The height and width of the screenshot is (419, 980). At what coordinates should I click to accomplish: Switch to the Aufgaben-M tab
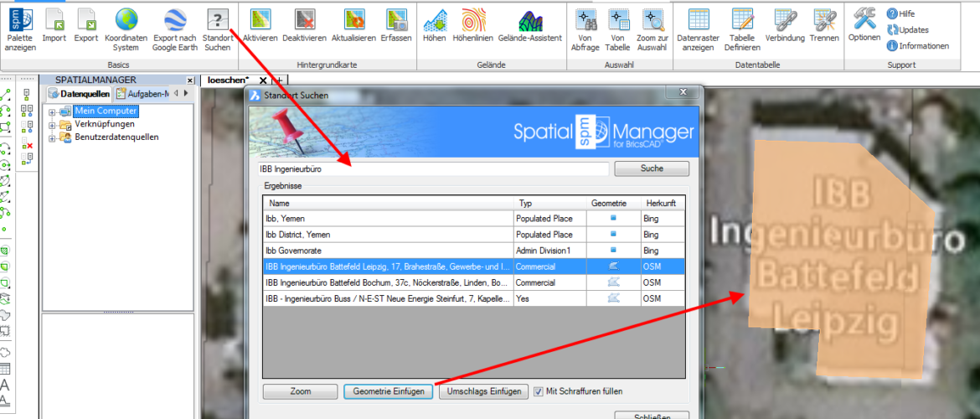(x=143, y=94)
